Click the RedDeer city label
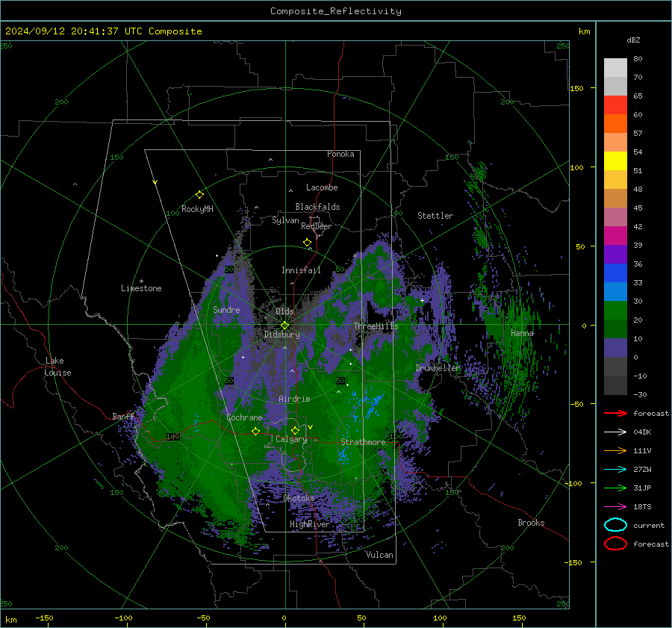 tap(317, 226)
